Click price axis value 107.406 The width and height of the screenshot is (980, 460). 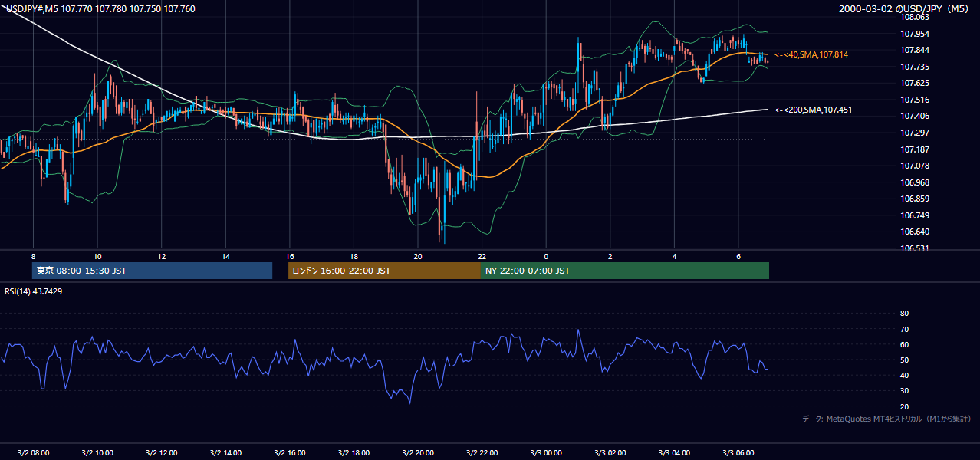tap(915, 116)
